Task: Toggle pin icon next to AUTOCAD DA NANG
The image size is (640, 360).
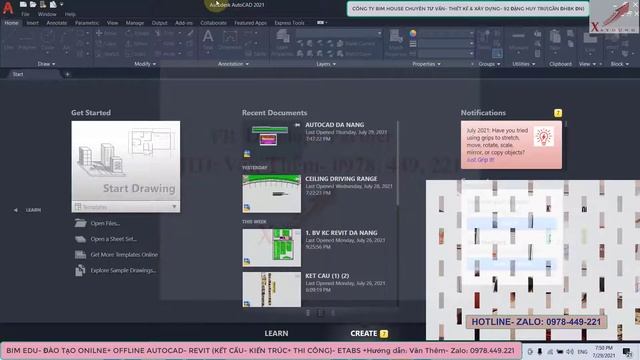Action: click(x=297, y=125)
